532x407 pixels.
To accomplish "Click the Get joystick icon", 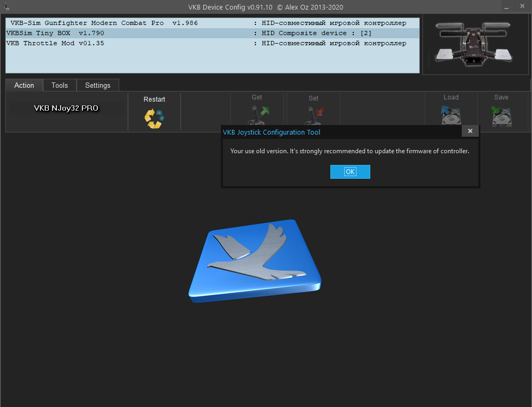I will [x=259, y=115].
